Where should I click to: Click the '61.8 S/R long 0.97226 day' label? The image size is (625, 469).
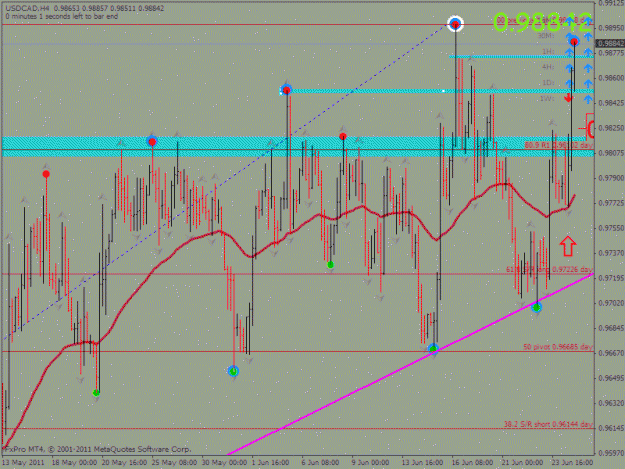pos(550,270)
